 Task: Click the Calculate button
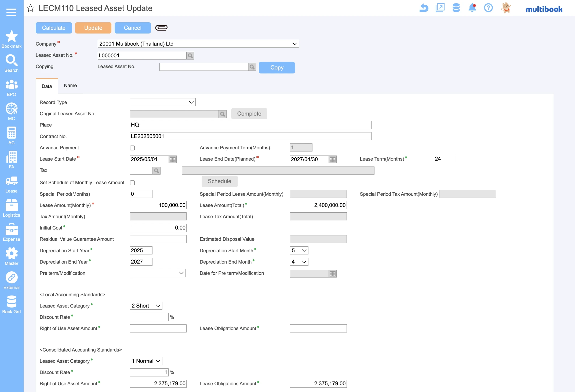[x=54, y=28]
